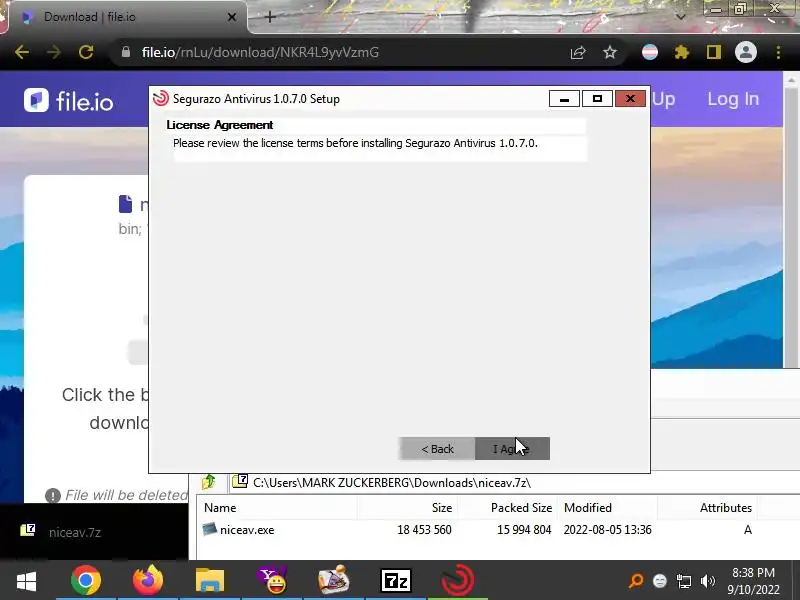
Task: Open the network tray icon
Action: [x=684, y=581]
